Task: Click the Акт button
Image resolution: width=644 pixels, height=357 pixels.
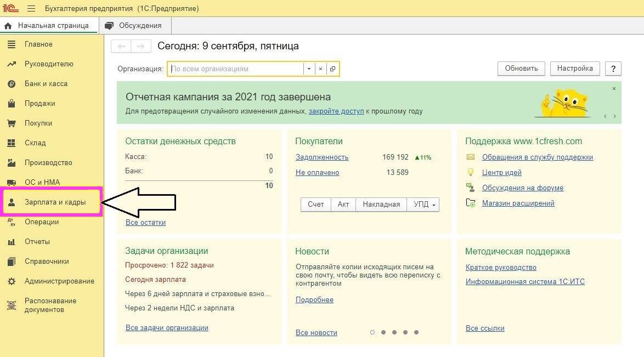Action: (x=343, y=205)
